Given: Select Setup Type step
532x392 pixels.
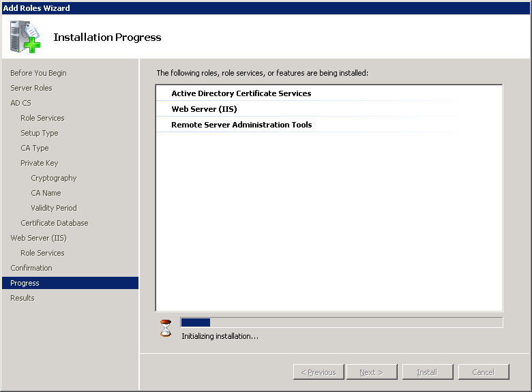Looking at the screenshot, I should [40, 133].
